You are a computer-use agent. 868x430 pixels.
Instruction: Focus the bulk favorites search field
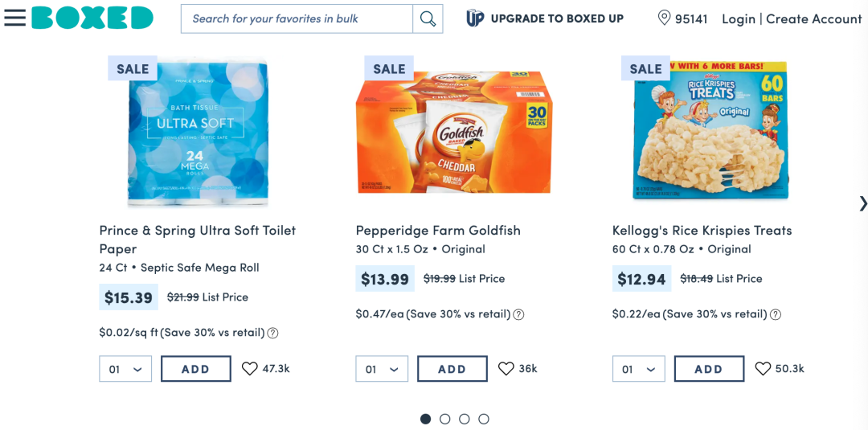pos(297,18)
